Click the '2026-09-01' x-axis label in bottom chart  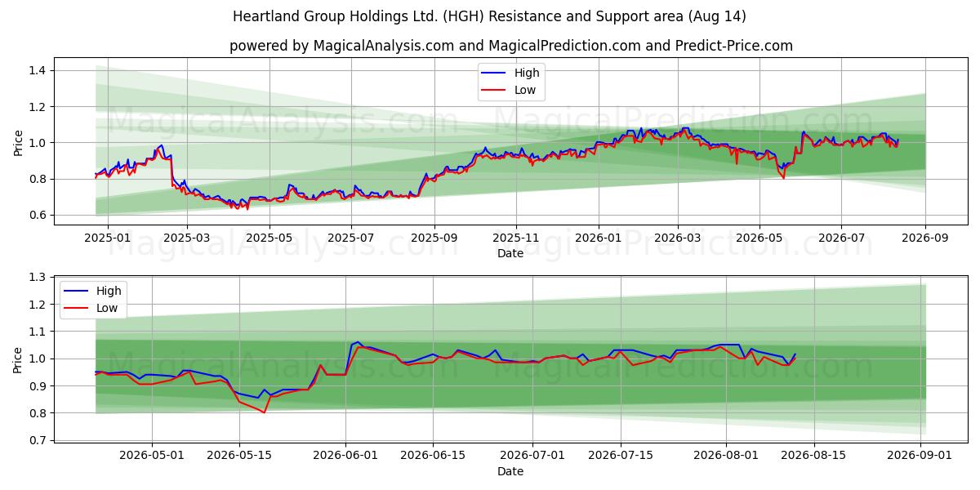coord(920,455)
